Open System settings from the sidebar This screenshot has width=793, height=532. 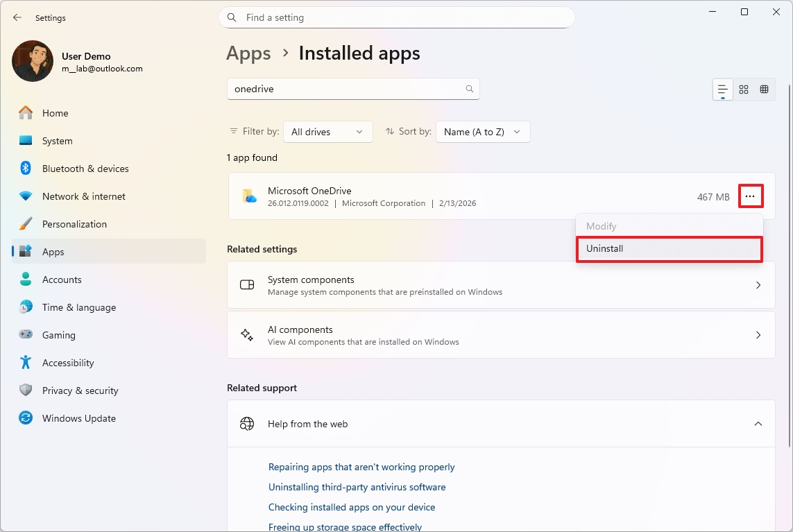(x=57, y=140)
